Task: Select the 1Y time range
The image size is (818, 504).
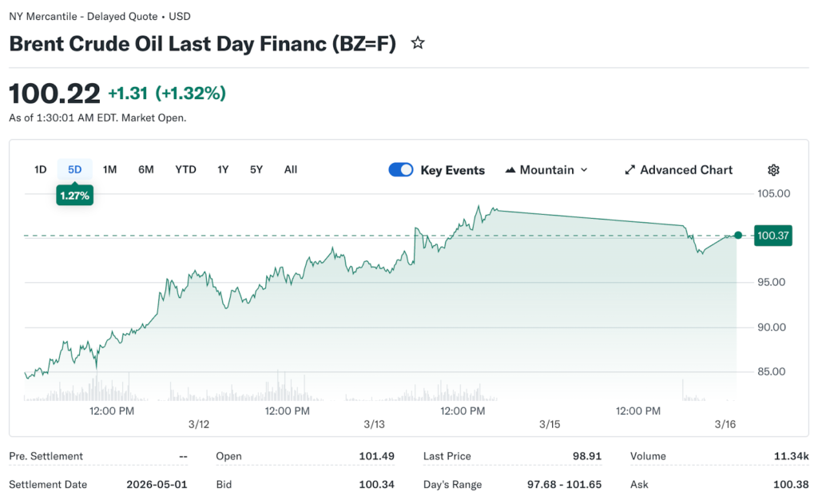Action: point(223,169)
